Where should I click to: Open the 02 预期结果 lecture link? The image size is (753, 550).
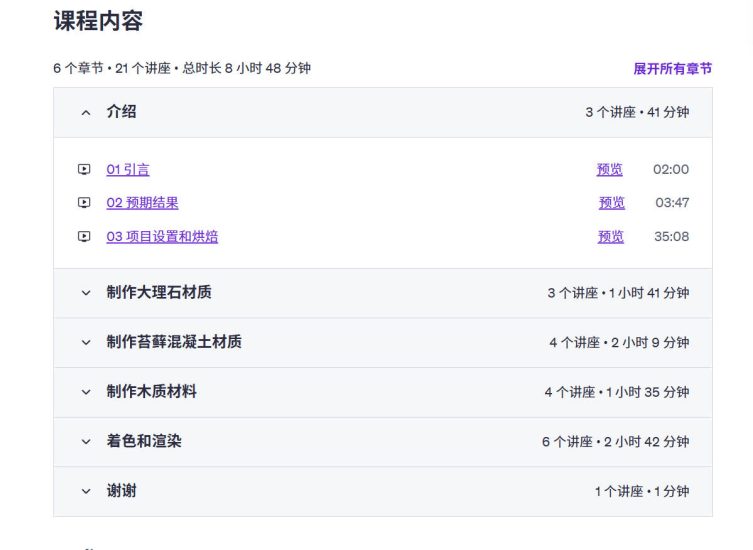click(143, 203)
